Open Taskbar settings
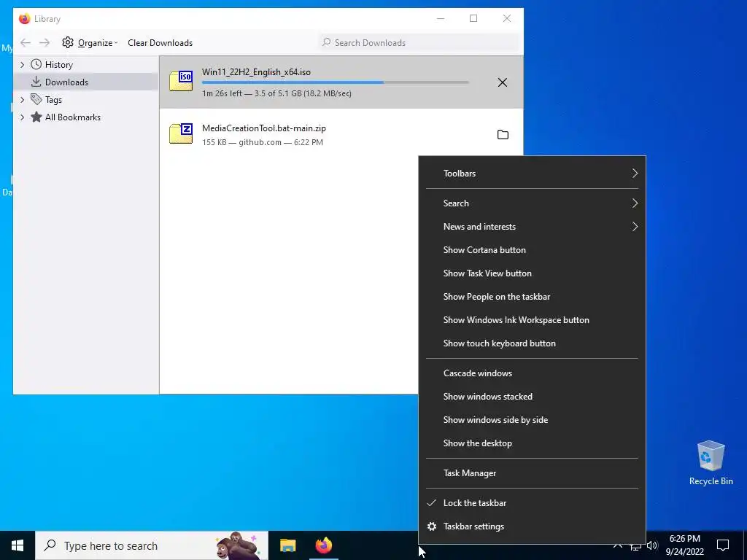 coord(532,526)
